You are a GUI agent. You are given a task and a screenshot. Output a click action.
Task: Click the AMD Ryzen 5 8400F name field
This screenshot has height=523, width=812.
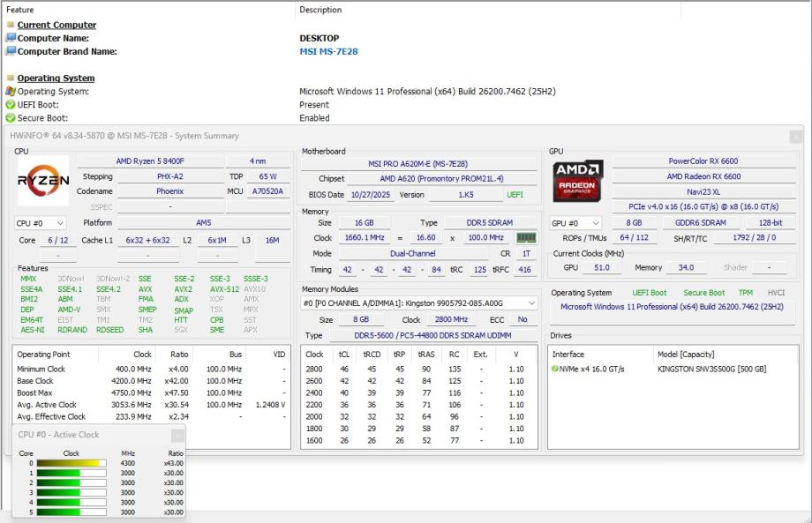click(150, 161)
